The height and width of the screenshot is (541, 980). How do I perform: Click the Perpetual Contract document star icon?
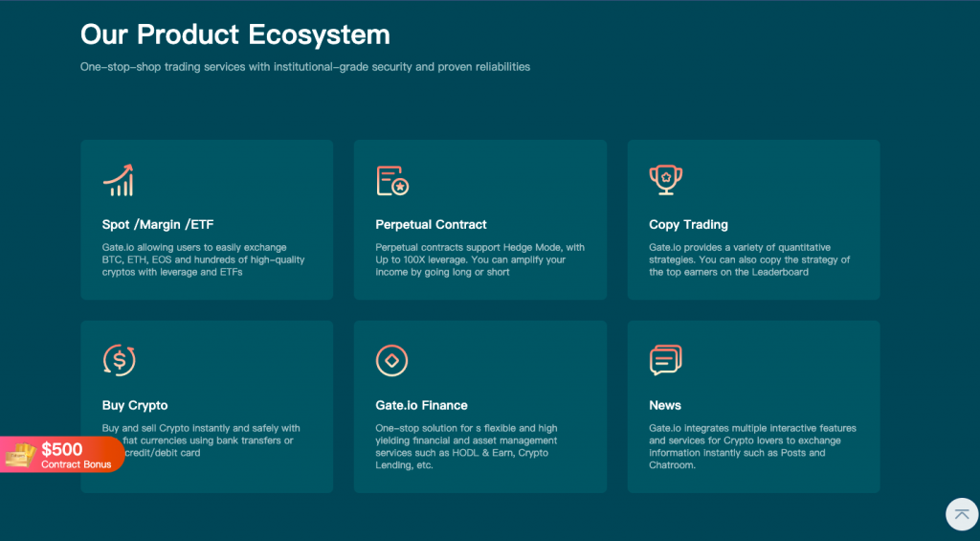(x=392, y=181)
